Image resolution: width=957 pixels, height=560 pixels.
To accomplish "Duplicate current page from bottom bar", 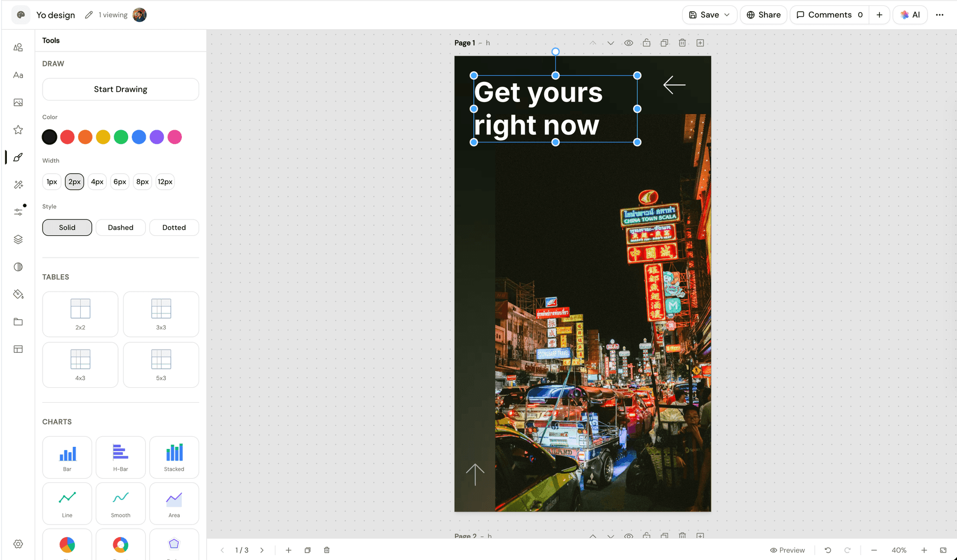I will click(307, 550).
